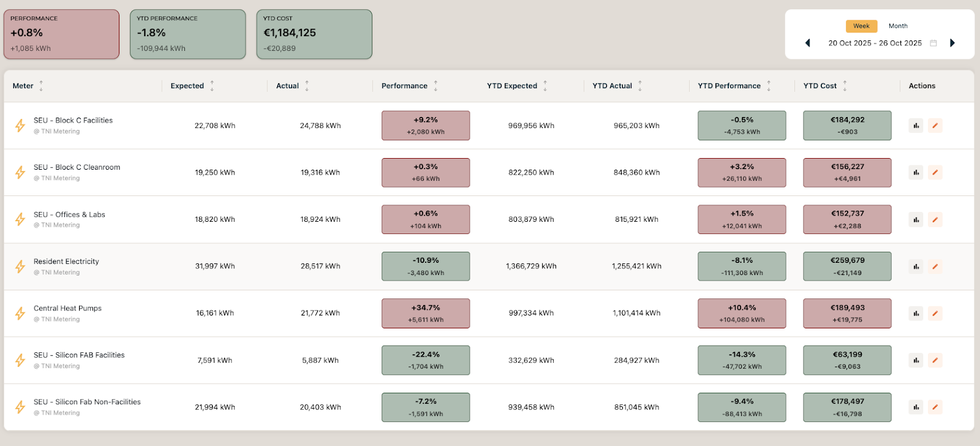
Task: Click lightning icon for SEU - Offices & Labs
Action: 20,219
